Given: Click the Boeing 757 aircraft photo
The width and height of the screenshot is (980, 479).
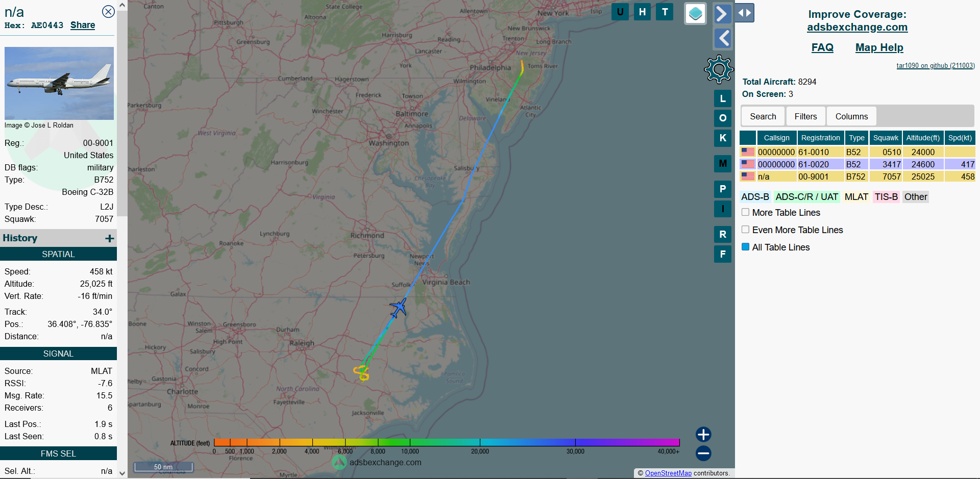Looking at the screenshot, I should click(x=59, y=83).
